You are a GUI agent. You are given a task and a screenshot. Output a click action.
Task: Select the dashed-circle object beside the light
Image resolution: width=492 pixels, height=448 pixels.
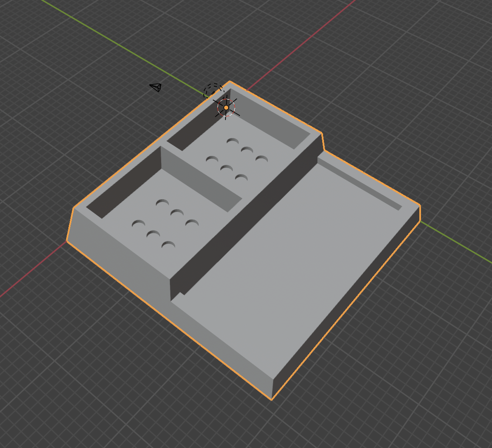point(213,91)
